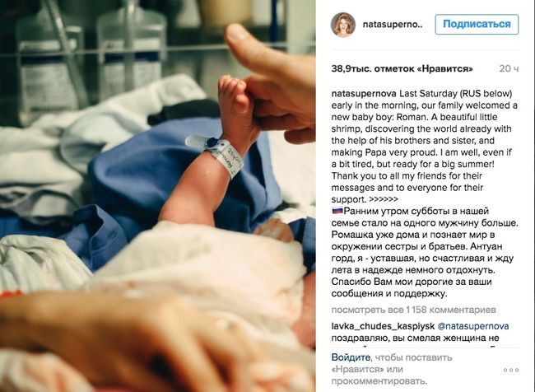
Task: Open the 38,9тыс. likes count
Action: [402, 69]
